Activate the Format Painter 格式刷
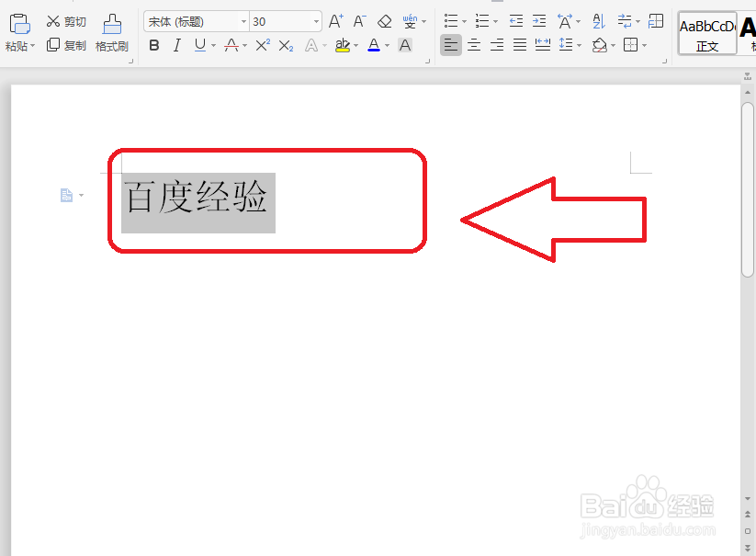Viewport: 756px width, 556px height. (x=112, y=33)
